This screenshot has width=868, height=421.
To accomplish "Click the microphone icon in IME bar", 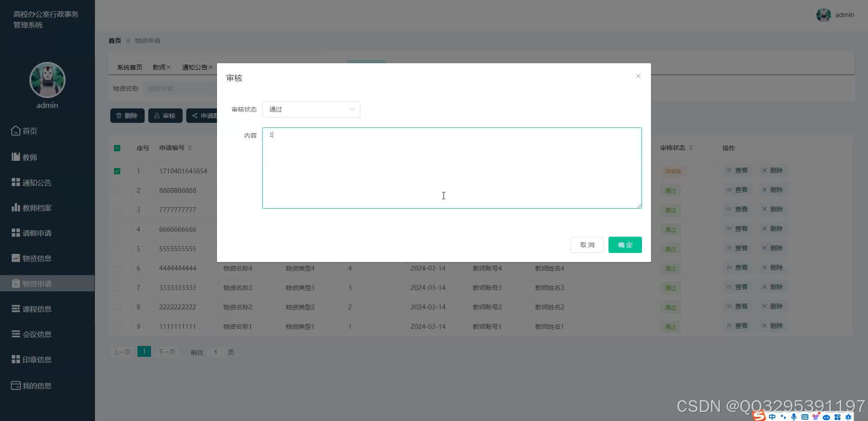I will point(794,416).
